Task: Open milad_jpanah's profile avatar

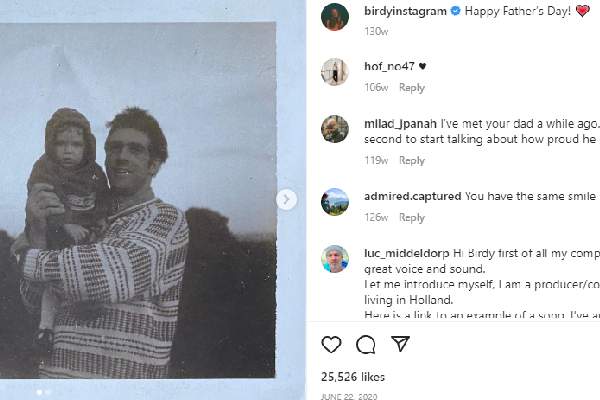Action: (x=335, y=129)
